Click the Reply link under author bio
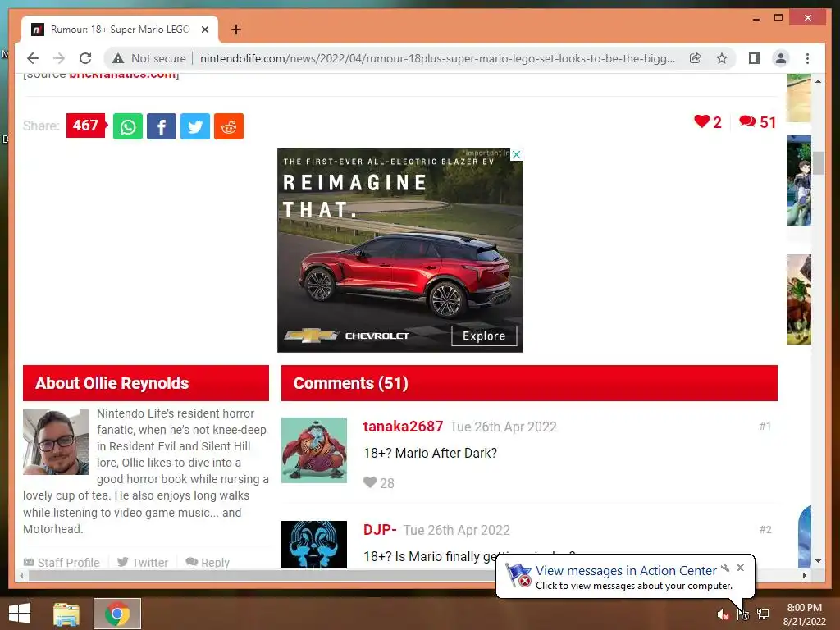Image resolution: width=840 pixels, height=630 pixels. click(208, 563)
